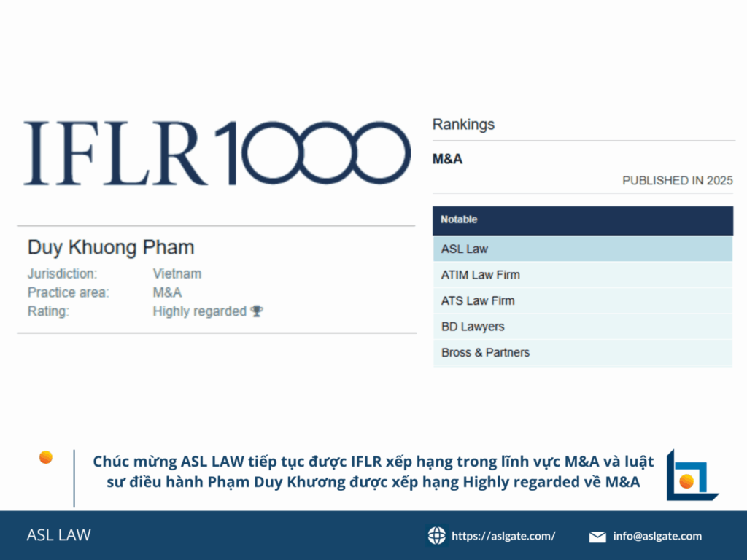Image resolution: width=747 pixels, height=560 pixels.
Task: Click the ASL LAW text in footer
Action: pyautogui.click(x=58, y=534)
